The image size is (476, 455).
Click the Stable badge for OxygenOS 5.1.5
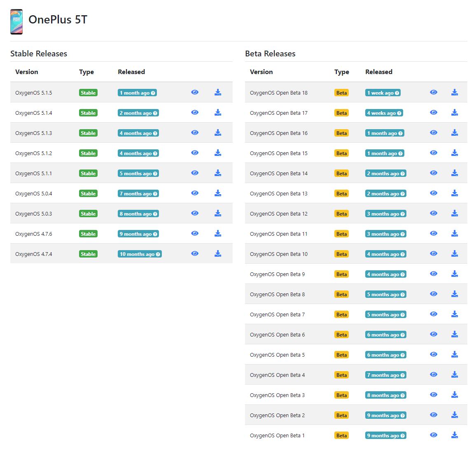tap(89, 93)
